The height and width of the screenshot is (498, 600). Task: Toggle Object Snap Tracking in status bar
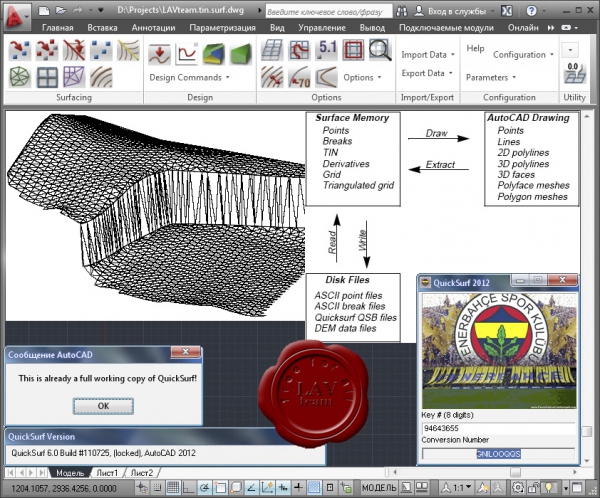[251, 487]
